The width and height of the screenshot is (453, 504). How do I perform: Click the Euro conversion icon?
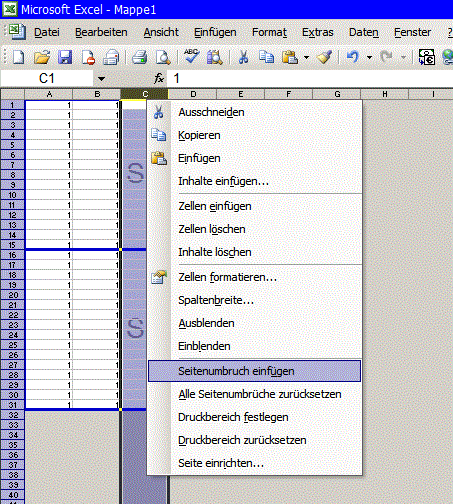(x=427, y=57)
